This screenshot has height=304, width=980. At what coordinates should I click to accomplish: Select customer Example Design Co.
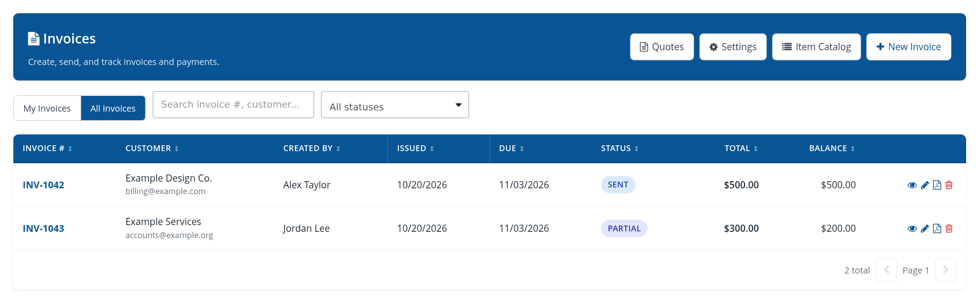click(x=169, y=178)
